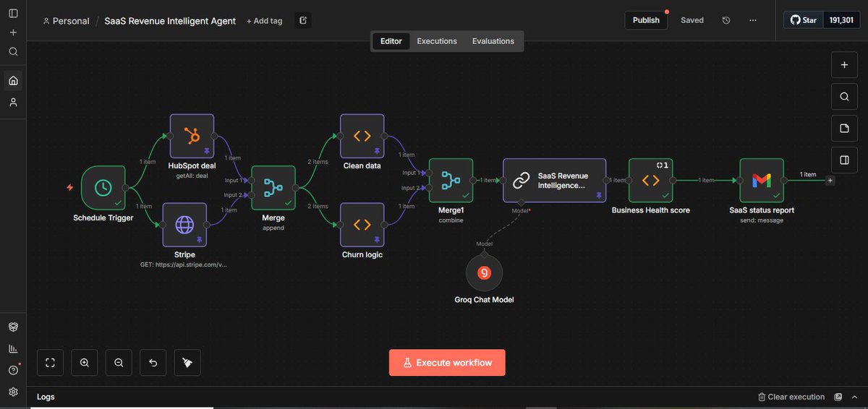Publish the workflow
The image size is (868, 409).
646,20
